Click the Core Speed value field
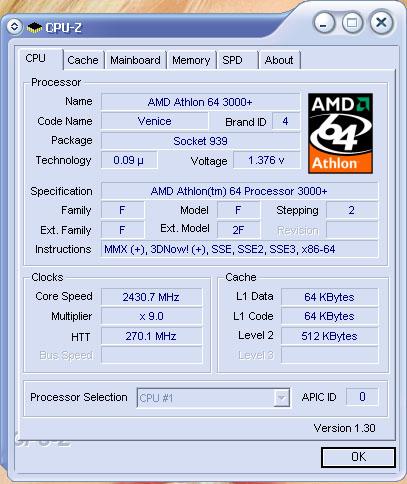 152,297
